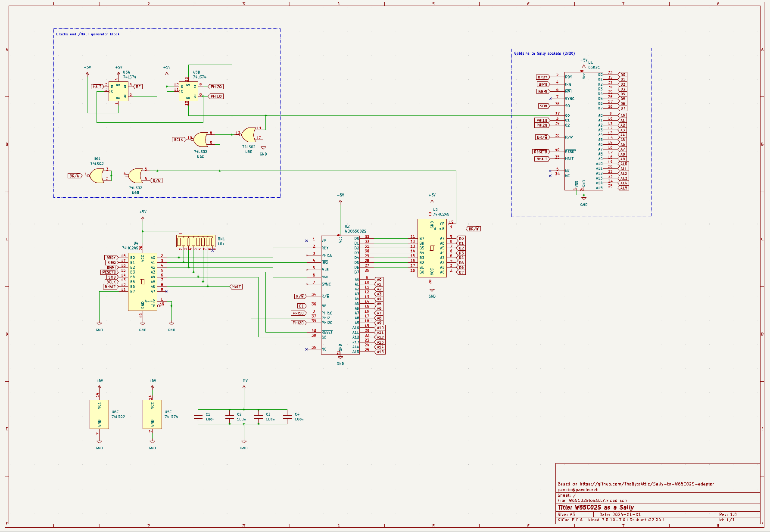Click the D7 label on U3
770x532 pixels.
(x=461, y=272)
